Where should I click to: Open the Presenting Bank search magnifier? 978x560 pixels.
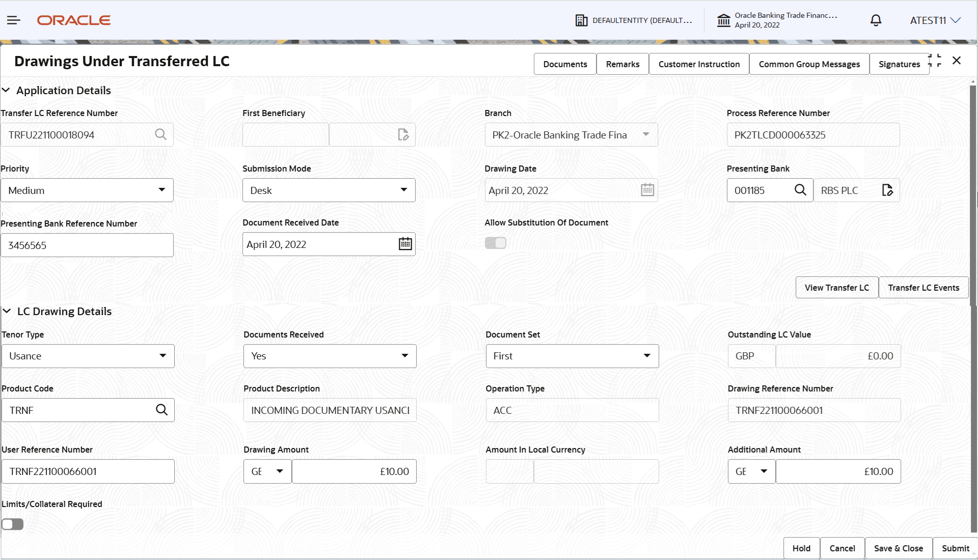pyautogui.click(x=800, y=190)
